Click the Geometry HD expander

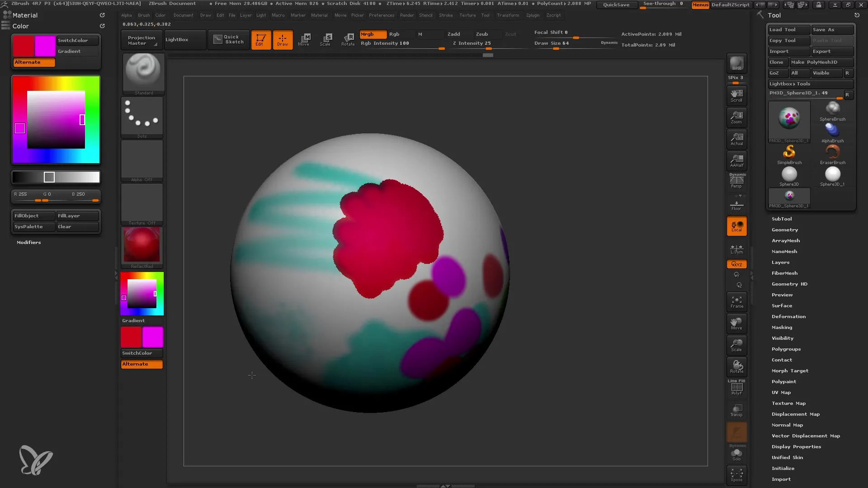[789, 284]
